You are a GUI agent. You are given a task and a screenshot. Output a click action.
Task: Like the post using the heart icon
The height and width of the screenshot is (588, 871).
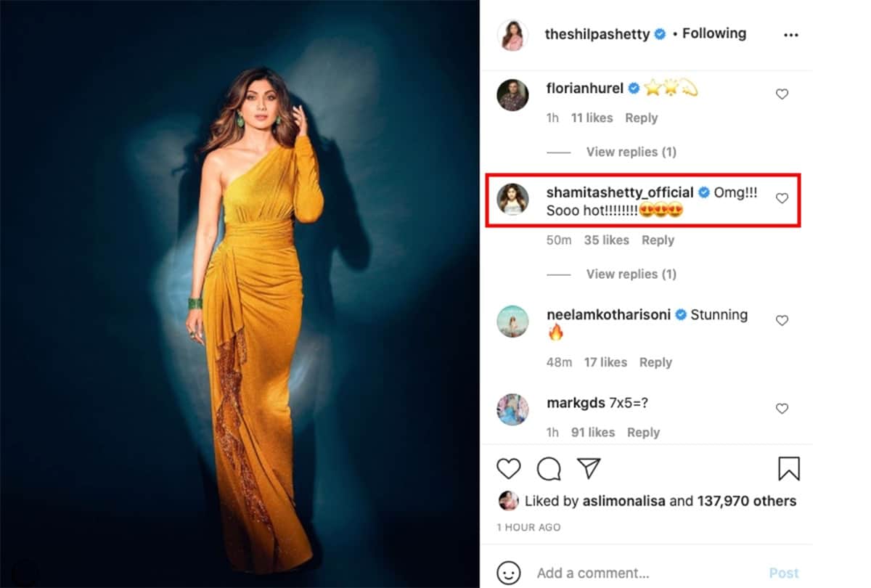coord(508,468)
